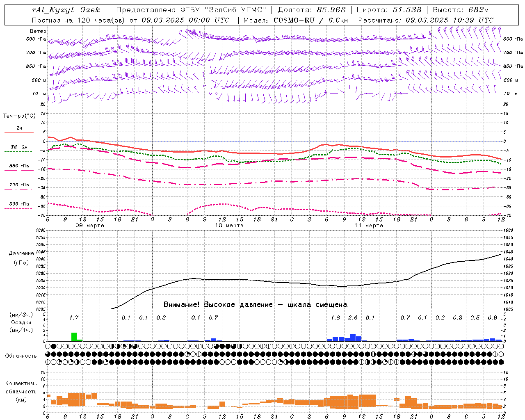Image resolution: width=525 pixels, height=420 pixels.
Task: Click the Облачность row label
Action: pyautogui.click(x=21, y=356)
